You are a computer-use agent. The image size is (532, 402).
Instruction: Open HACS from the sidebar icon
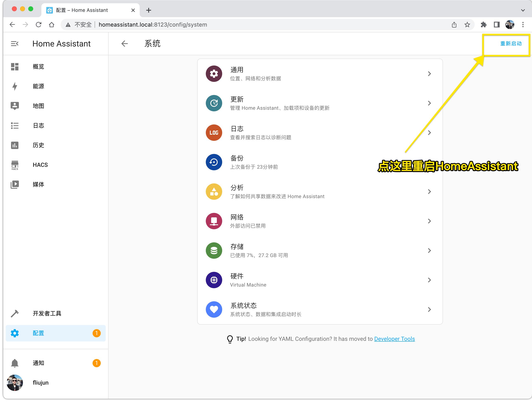tap(14, 165)
